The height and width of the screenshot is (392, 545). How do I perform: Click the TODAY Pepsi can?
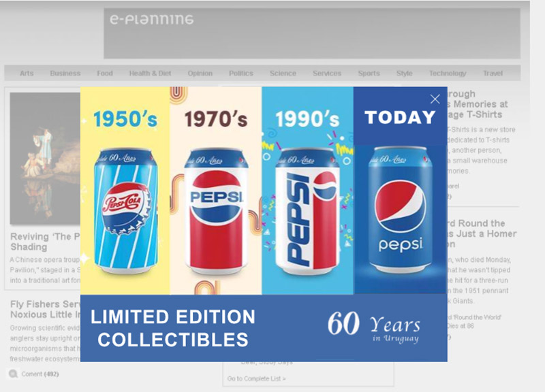401,210
